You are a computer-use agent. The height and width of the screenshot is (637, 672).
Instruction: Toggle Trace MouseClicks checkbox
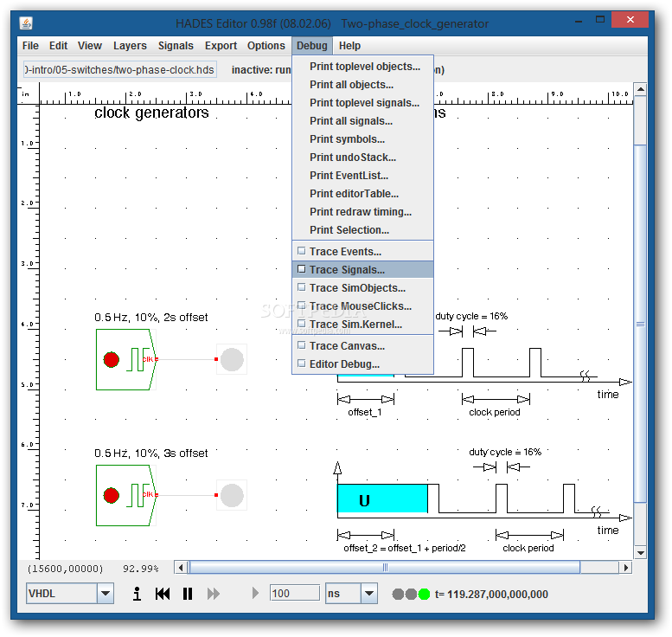point(302,306)
